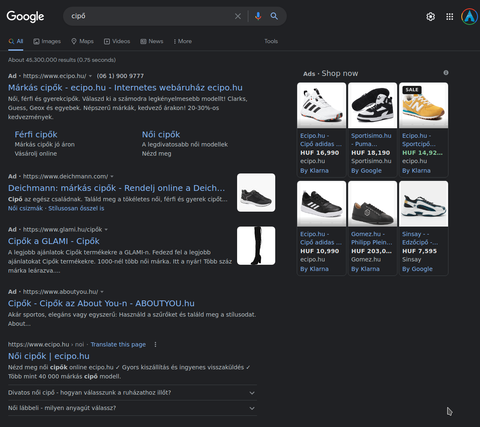Image resolution: width=480 pixels, height=427 pixels.
Task: Click the HUF 10,990 price
Action: point(320,251)
